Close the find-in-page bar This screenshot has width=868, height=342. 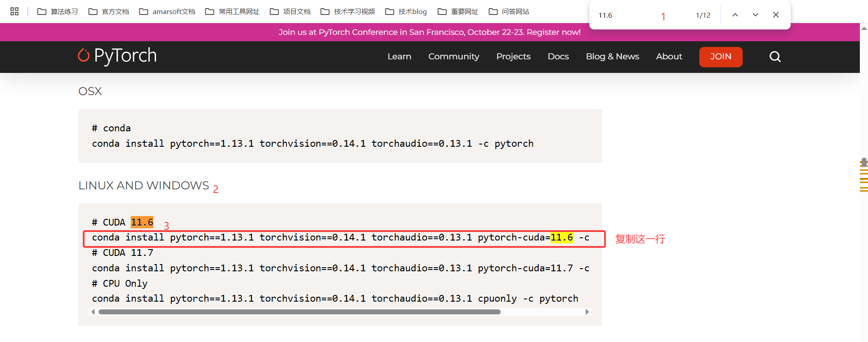pos(776,15)
